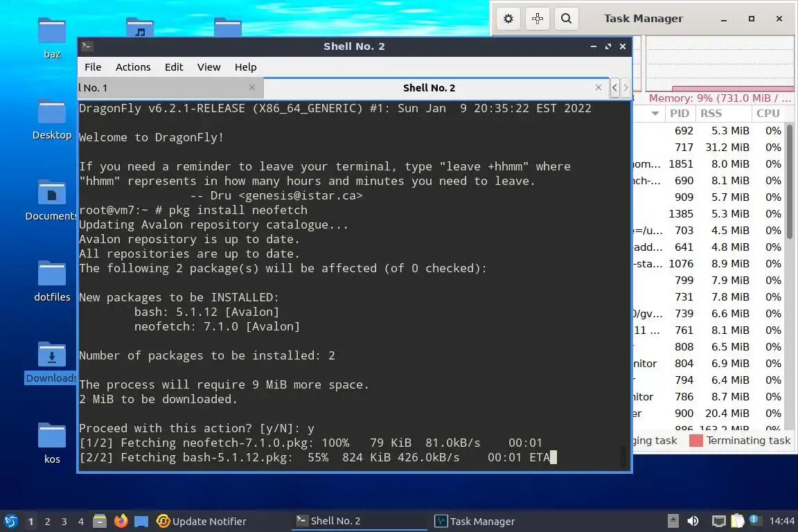Click the show desktop panel icon

pos(141,521)
